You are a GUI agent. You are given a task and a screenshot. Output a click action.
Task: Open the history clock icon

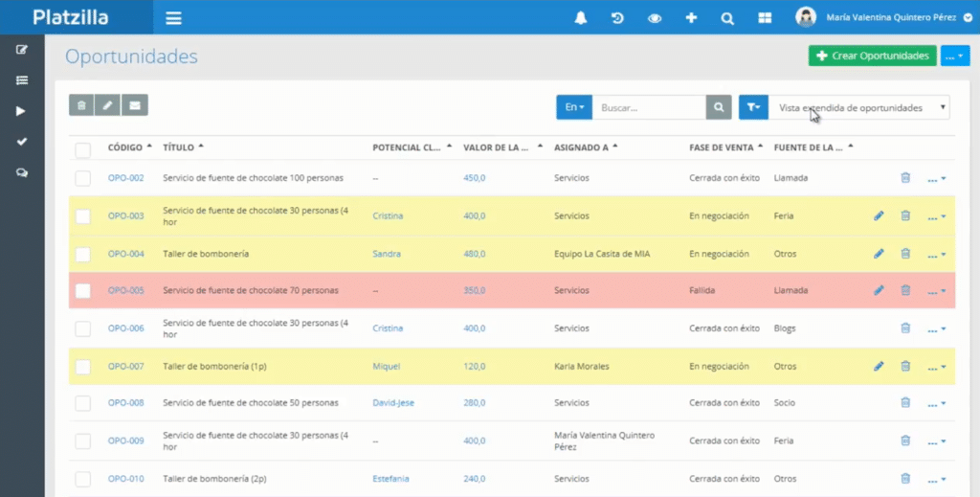617,18
